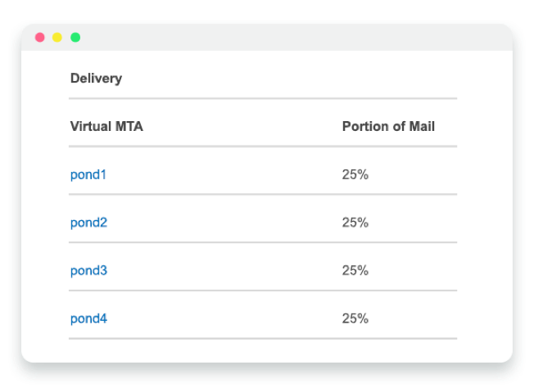Open the pond3 virtual MTA link
Screen dimensions: 534x392
(x=88, y=271)
